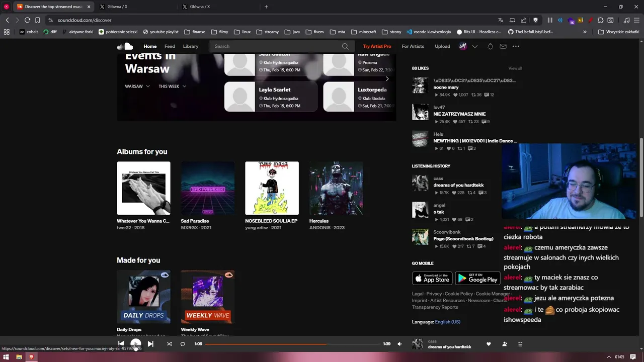
Task: Open the Weekly Wave playlist
Action: 208,297
